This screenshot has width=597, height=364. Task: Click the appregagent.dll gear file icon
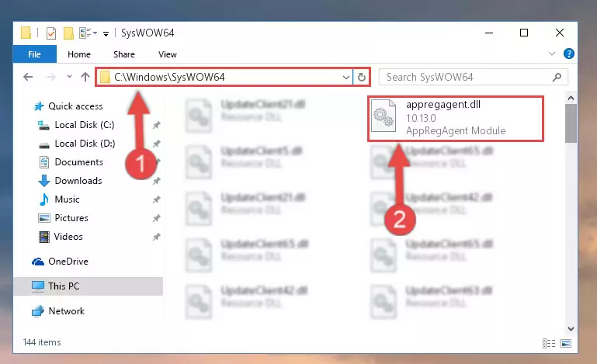(x=384, y=116)
